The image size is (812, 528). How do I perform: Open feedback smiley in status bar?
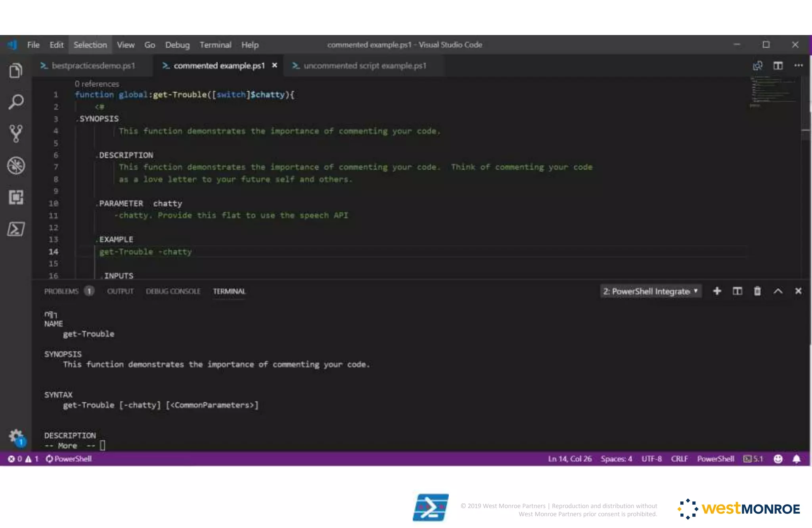(778, 459)
